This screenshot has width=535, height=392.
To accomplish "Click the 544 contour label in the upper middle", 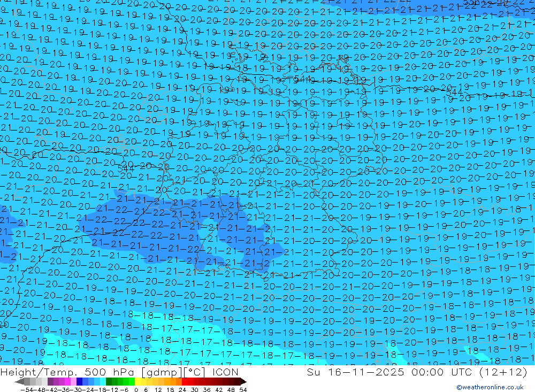I will [x=302, y=79].
